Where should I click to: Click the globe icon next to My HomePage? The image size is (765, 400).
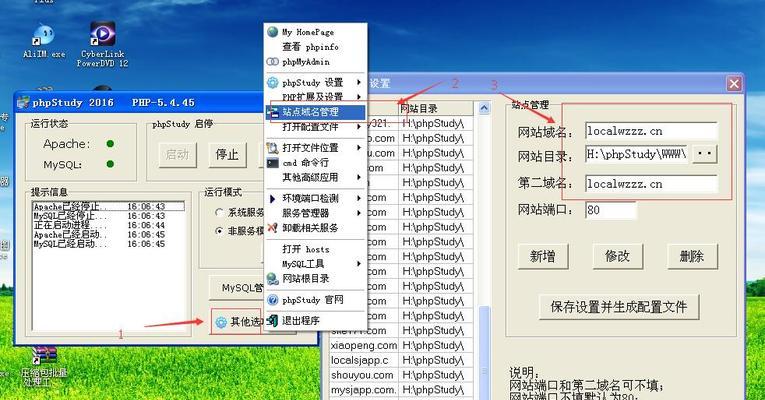coord(273,32)
